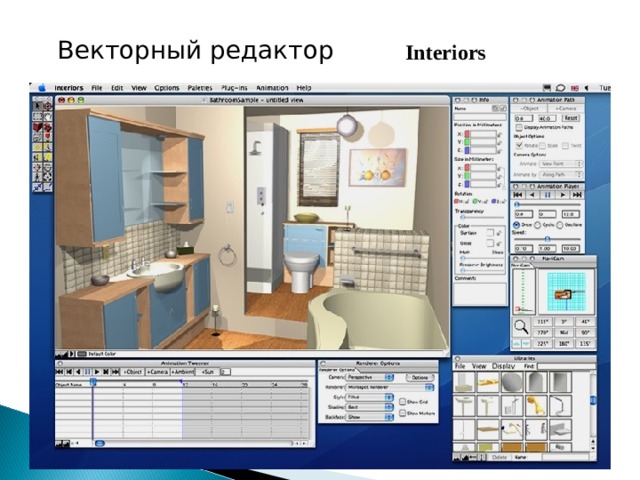Select the dark red orbit tool beside the arrow
Image resolution: width=640 pixels, height=480 pixels.
[48, 106]
